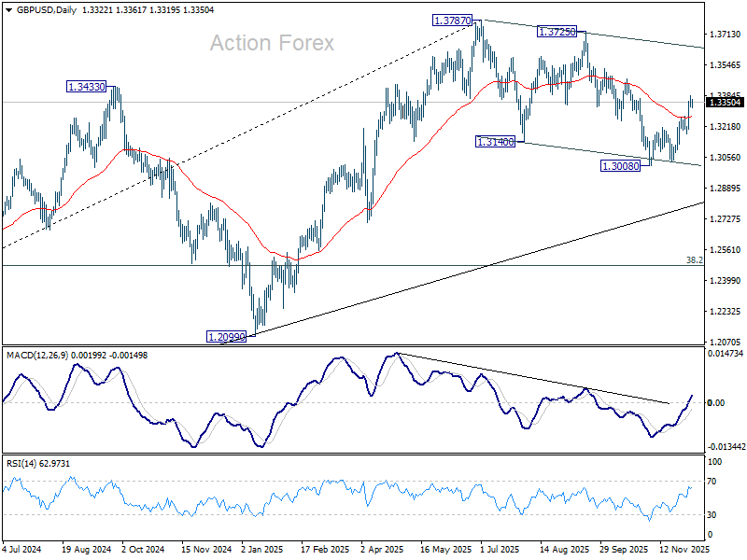Click the MACD zero level 0.00 label
The width and height of the screenshot is (747, 560).
(x=716, y=403)
